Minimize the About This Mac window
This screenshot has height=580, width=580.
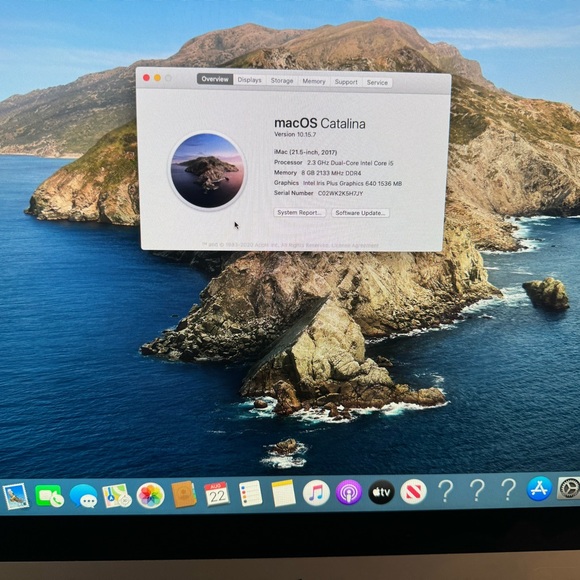click(x=157, y=78)
